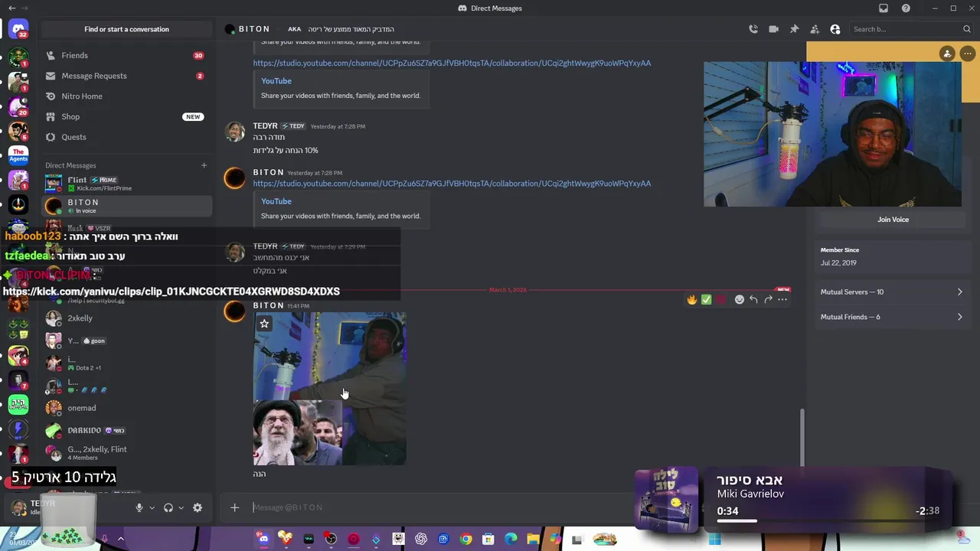Image resolution: width=980 pixels, height=551 pixels.
Task: Deafen with the headphones icon
Action: (168, 507)
